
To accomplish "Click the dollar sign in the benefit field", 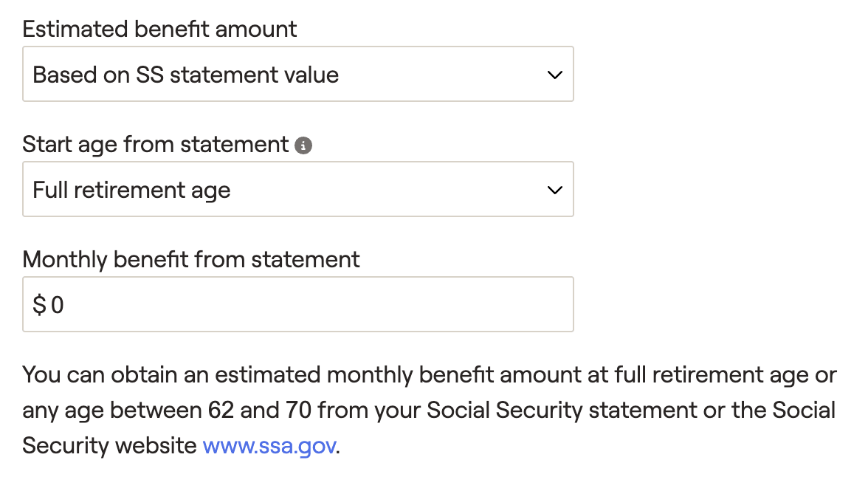I will click(x=39, y=305).
